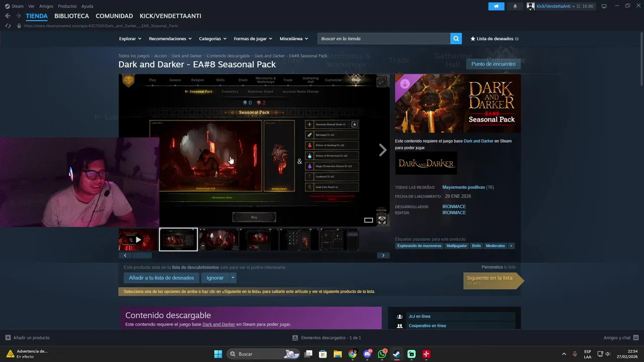Go forward with the right arrow
The height and width of the screenshot is (362, 644).
pos(18,16)
